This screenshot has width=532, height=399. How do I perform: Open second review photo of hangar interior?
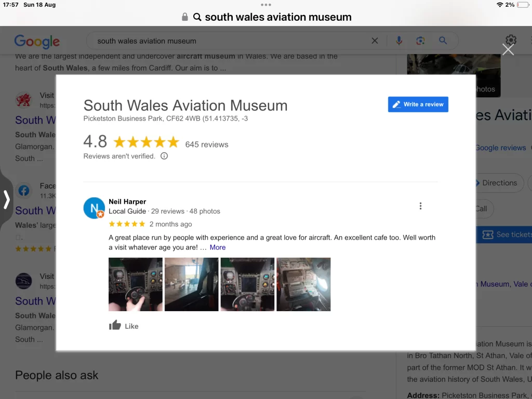point(191,284)
